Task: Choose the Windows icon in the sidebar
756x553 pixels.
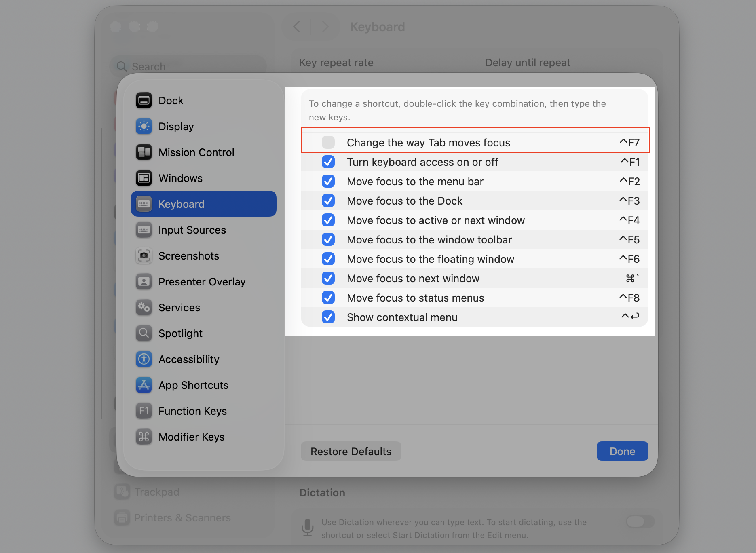Action: click(x=144, y=178)
